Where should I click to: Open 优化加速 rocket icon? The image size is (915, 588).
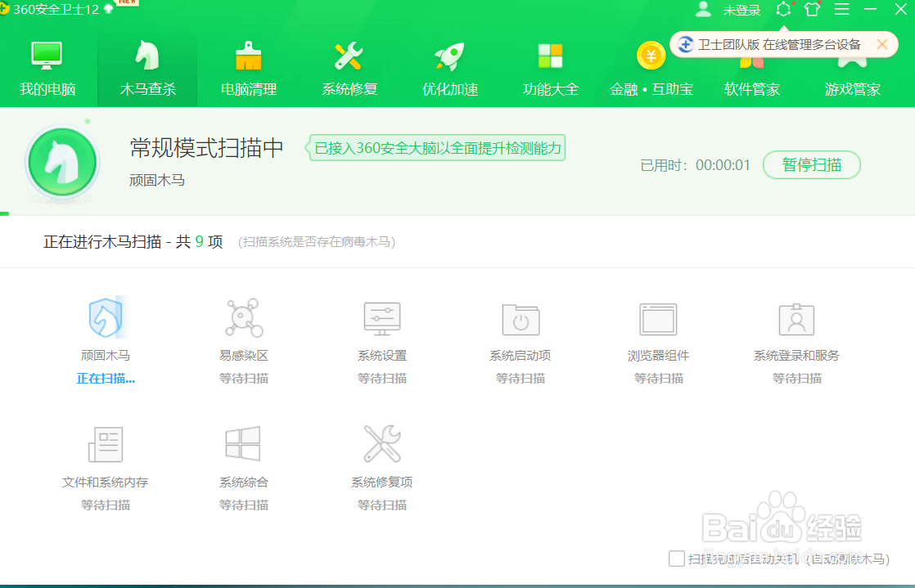tap(449, 56)
